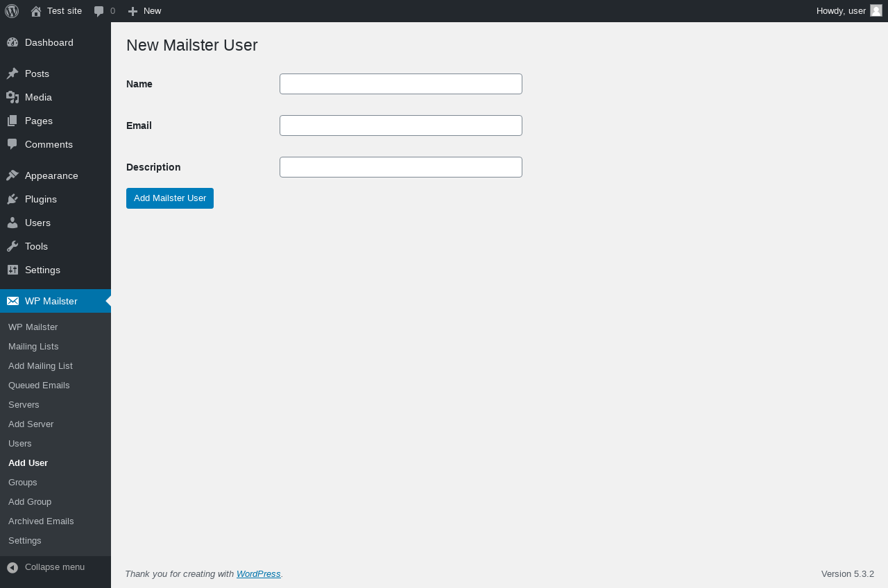The image size is (888, 588).
Task: Open the main Settings menu label
Action: (x=42, y=270)
